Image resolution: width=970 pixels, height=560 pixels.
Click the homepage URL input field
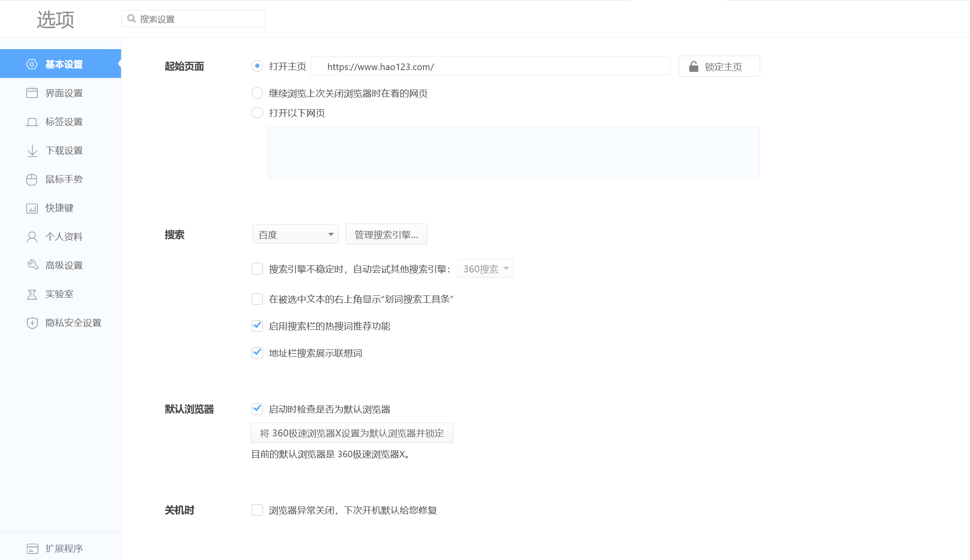(x=490, y=67)
